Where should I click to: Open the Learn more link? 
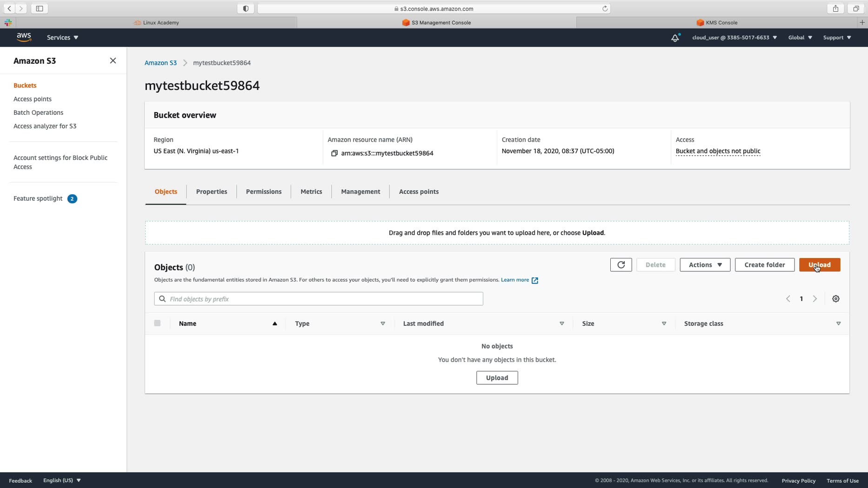(x=515, y=280)
